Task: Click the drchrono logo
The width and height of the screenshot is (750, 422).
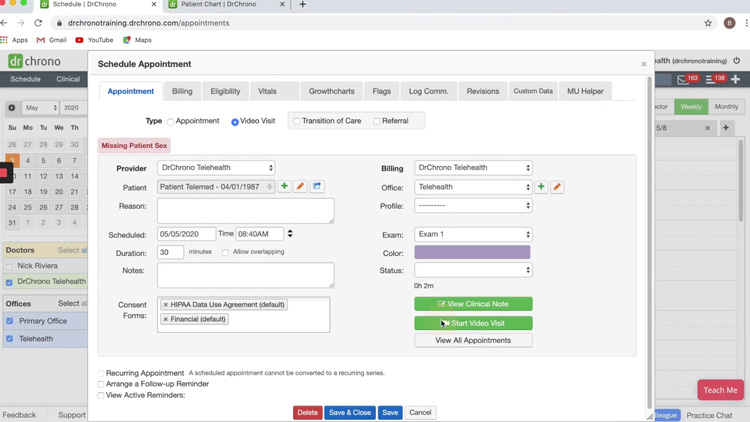Action: click(x=34, y=61)
